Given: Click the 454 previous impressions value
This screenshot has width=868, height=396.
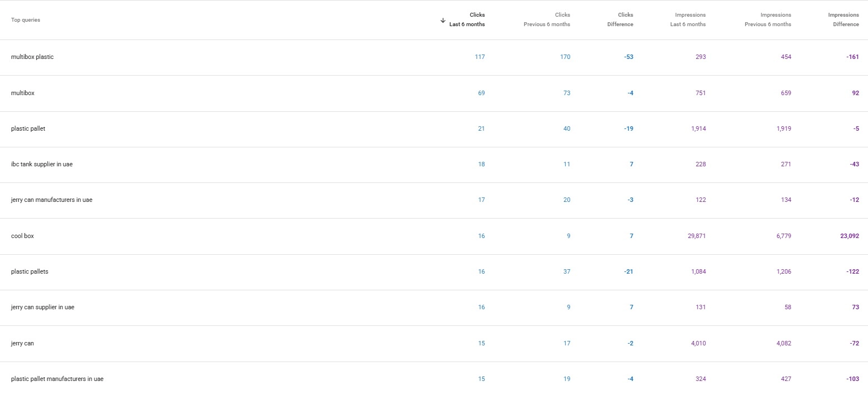Looking at the screenshot, I should click(786, 57).
